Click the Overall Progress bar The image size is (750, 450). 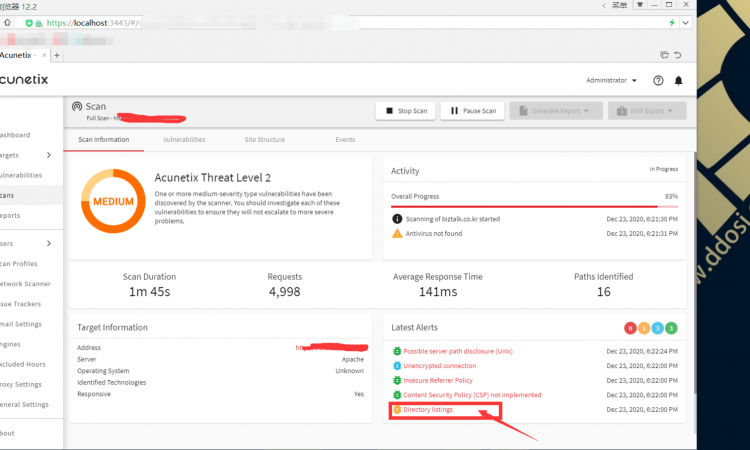534,207
